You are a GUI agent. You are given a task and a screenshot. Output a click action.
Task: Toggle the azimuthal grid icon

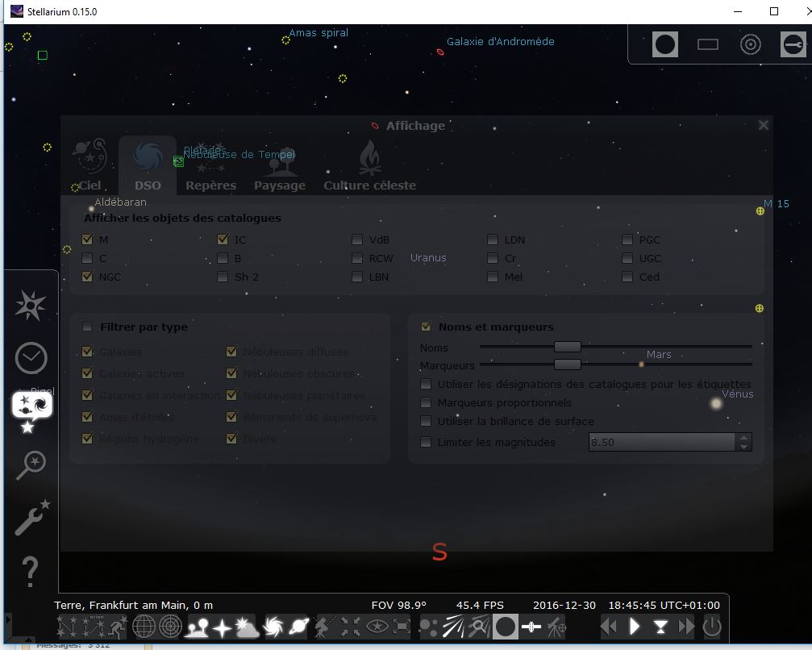coord(170,627)
